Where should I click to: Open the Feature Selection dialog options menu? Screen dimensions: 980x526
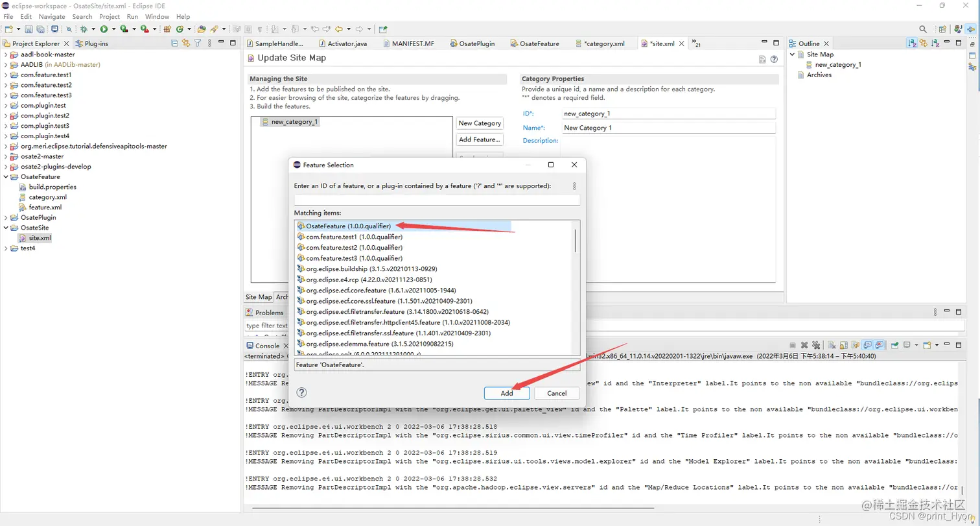click(x=574, y=186)
